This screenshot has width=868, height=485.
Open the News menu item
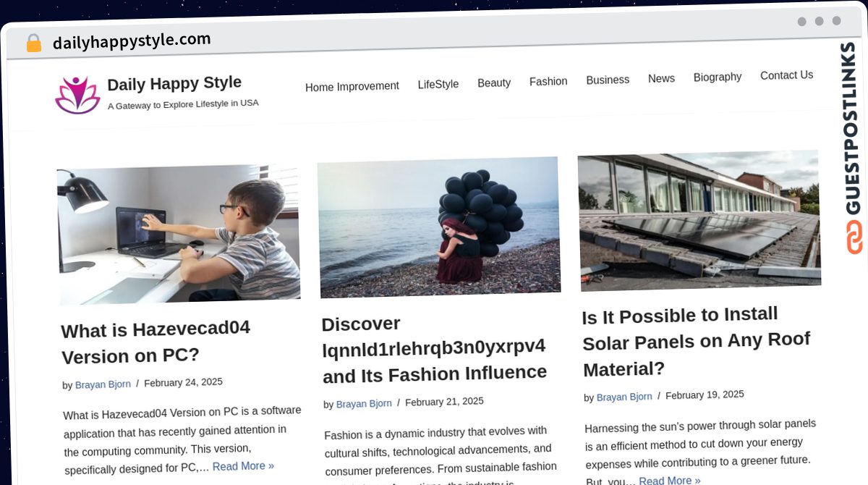click(x=661, y=78)
